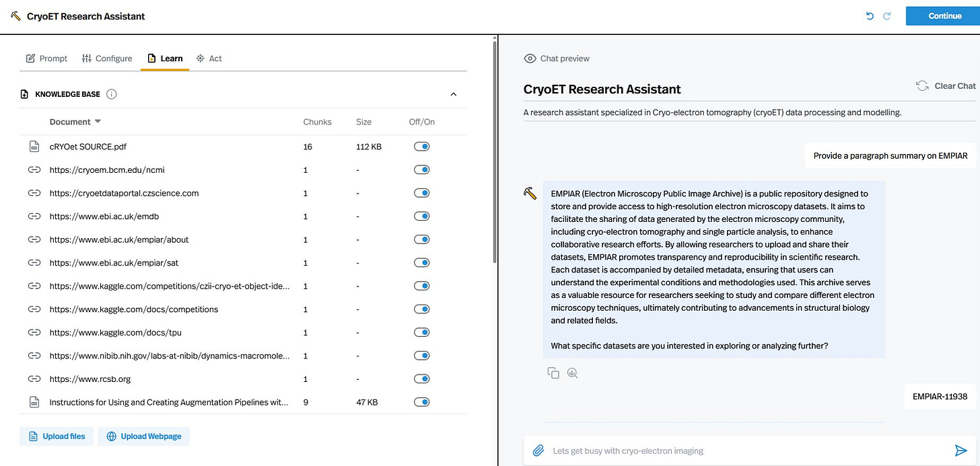Click link icon for nibib.nih.gov row
Image resolution: width=980 pixels, height=466 pixels.
click(x=34, y=356)
